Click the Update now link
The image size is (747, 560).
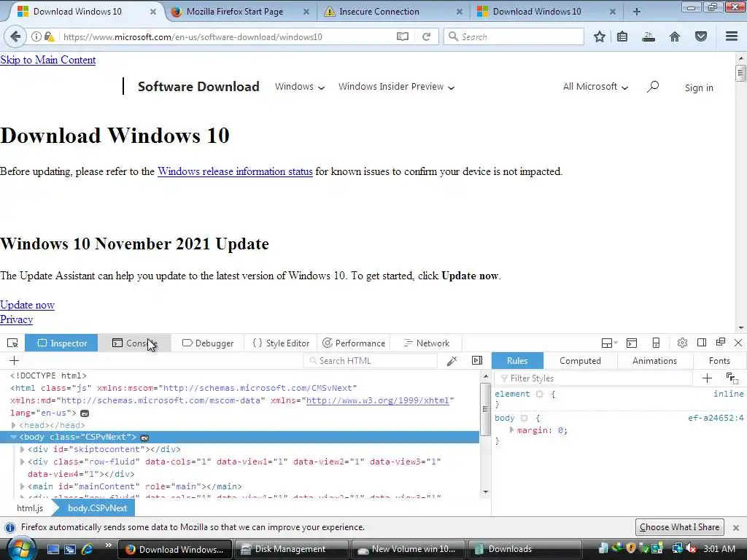click(27, 305)
